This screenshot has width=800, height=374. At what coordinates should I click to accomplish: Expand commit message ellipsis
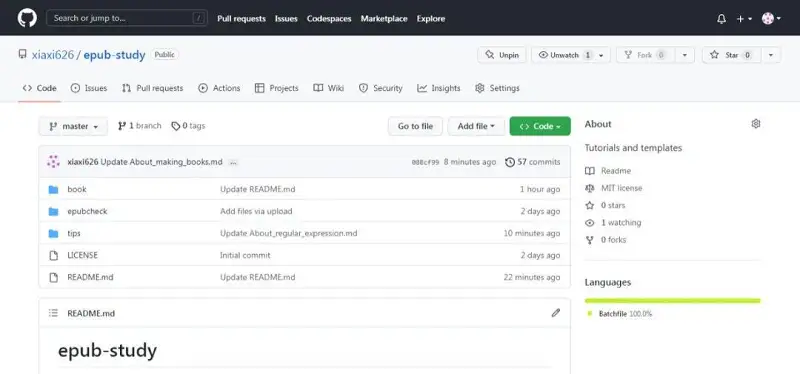(233, 162)
